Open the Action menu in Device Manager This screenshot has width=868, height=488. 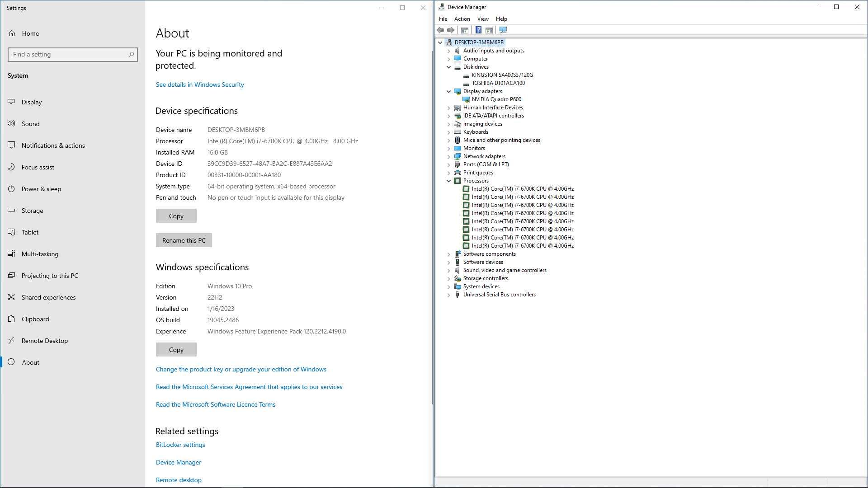click(x=462, y=19)
